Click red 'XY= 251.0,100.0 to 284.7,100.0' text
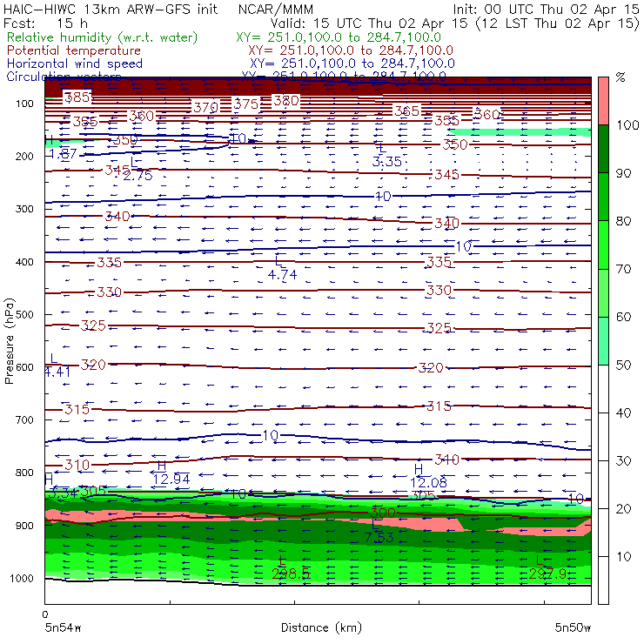644x644 pixels. pyautogui.click(x=351, y=50)
